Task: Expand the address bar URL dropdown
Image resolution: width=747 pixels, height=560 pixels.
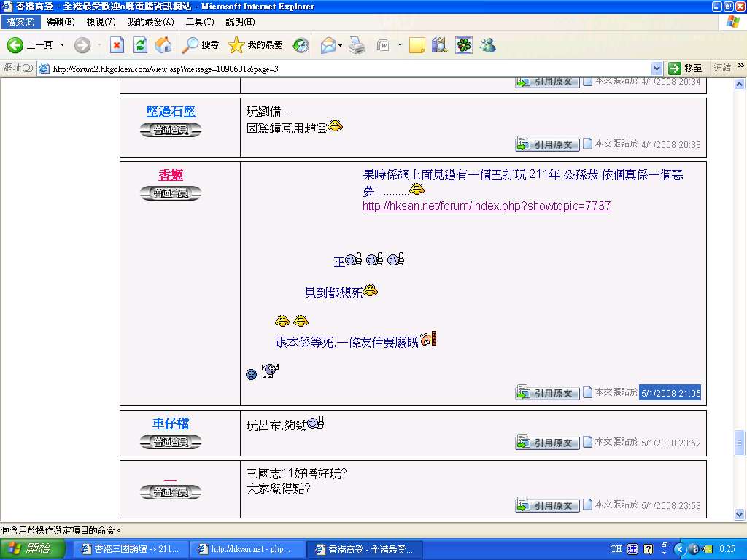Action: pos(657,69)
